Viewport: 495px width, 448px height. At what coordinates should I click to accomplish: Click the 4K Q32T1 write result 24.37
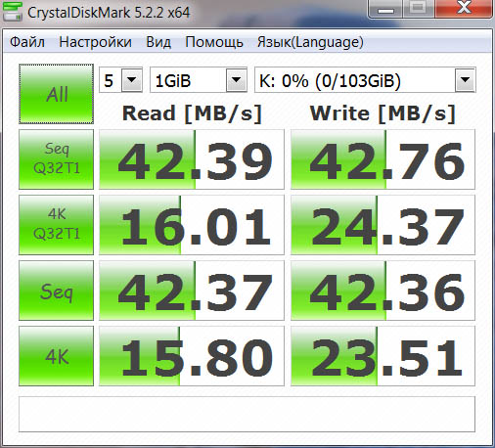coord(382,225)
